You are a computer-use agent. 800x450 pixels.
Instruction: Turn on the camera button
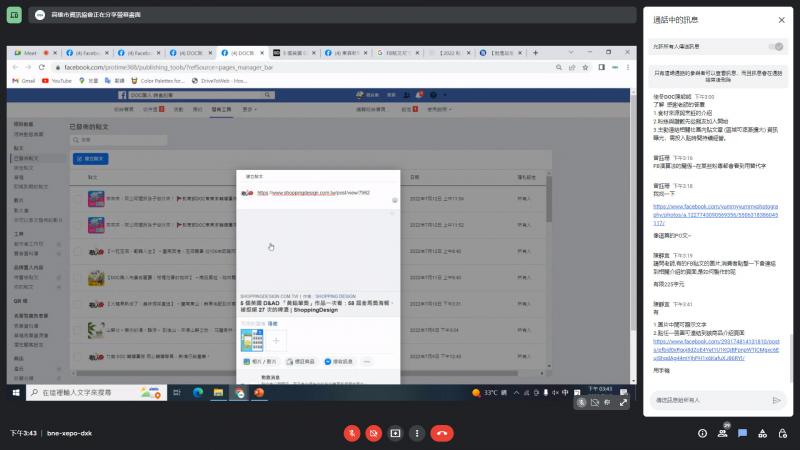point(373,433)
